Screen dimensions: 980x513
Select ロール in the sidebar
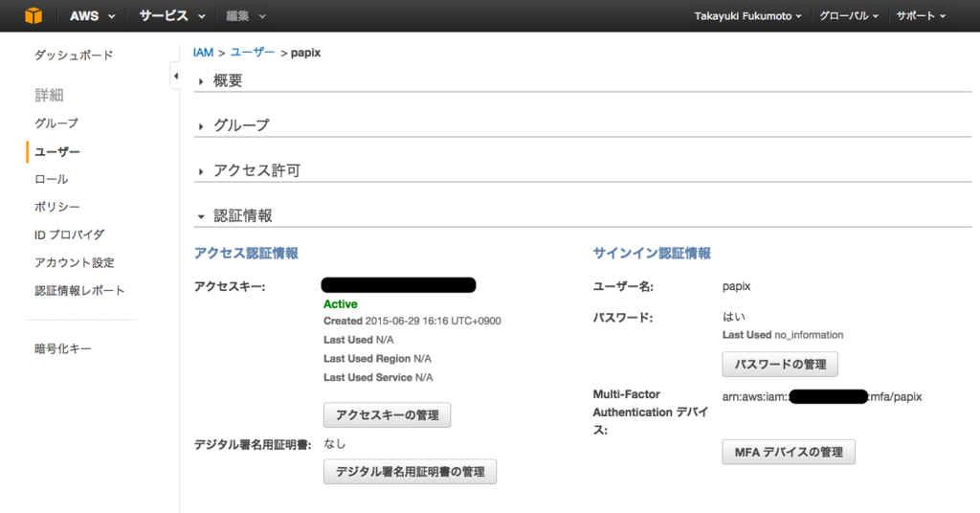click(x=52, y=179)
